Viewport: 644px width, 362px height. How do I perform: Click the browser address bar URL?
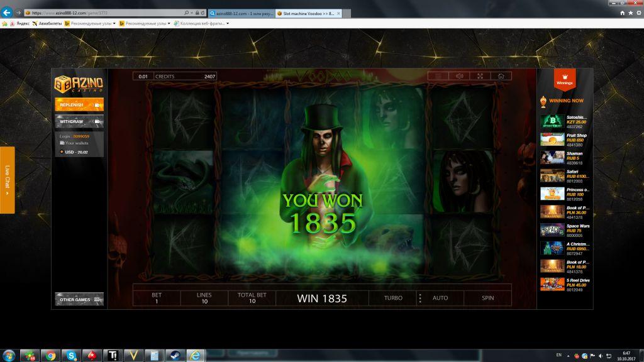(70, 13)
